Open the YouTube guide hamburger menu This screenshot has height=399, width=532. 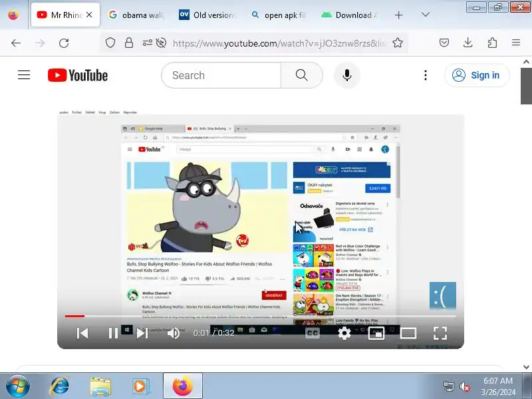pyautogui.click(x=24, y=75)
